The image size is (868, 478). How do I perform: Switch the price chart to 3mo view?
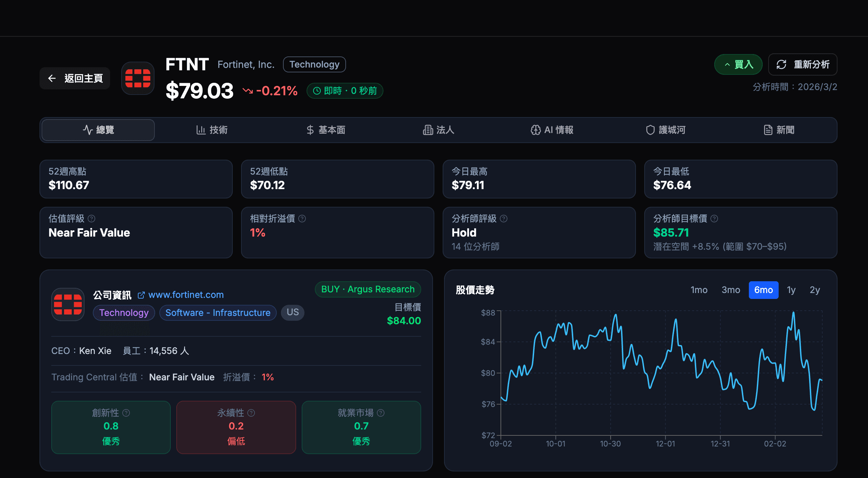point(731,290)
